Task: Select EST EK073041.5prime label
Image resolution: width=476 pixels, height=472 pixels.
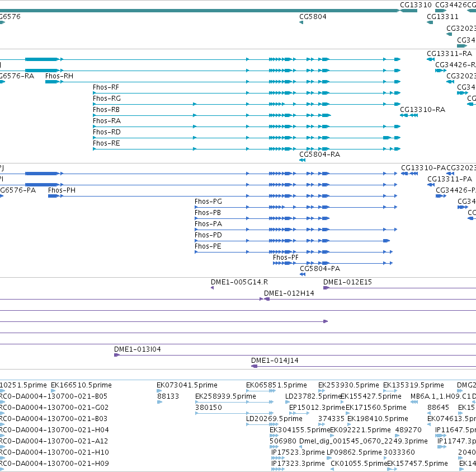Action: [x=187, y=385]
